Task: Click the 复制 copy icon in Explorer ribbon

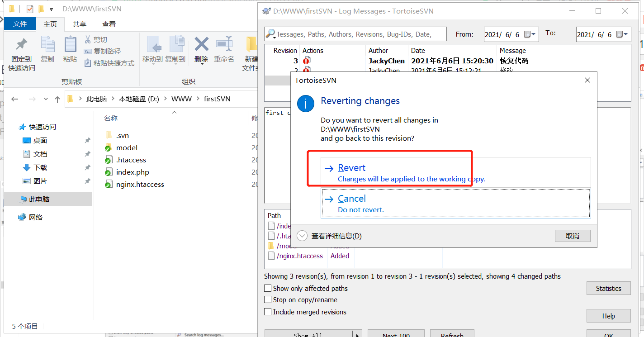Action: pyautogui.click(x=47, y=44)
